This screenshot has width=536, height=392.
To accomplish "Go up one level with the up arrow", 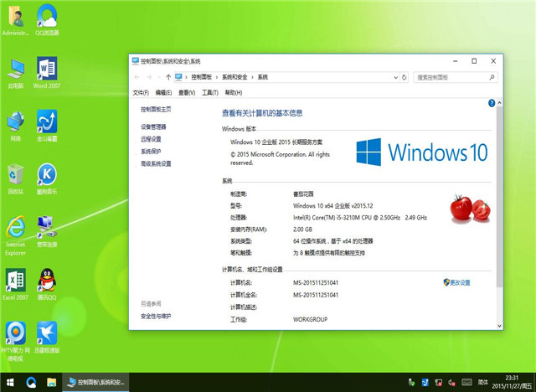I will 168,77.
